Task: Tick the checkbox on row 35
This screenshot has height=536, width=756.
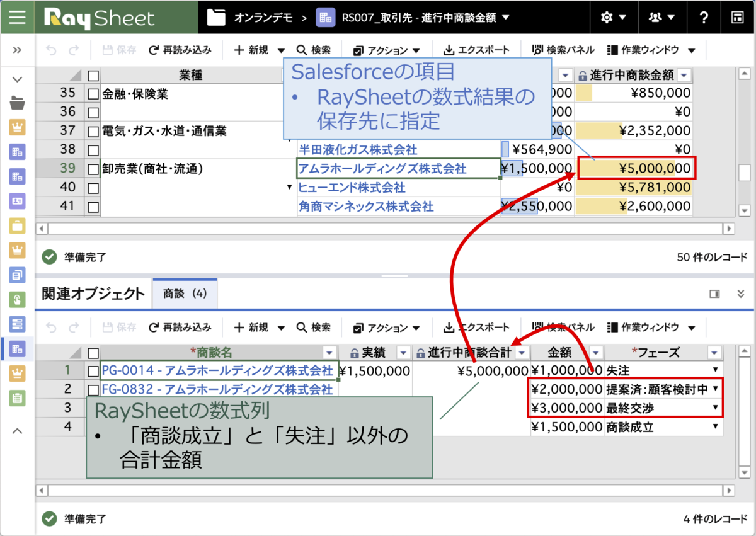Action: 93,94
